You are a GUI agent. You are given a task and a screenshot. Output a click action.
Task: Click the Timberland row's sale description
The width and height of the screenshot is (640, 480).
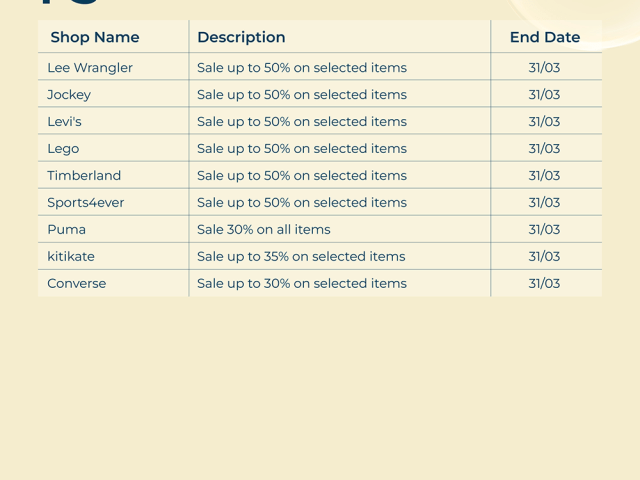coord(301,176)
